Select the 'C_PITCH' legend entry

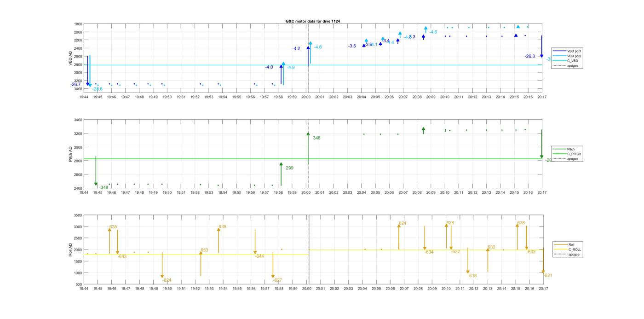click(x=567, y=154)
